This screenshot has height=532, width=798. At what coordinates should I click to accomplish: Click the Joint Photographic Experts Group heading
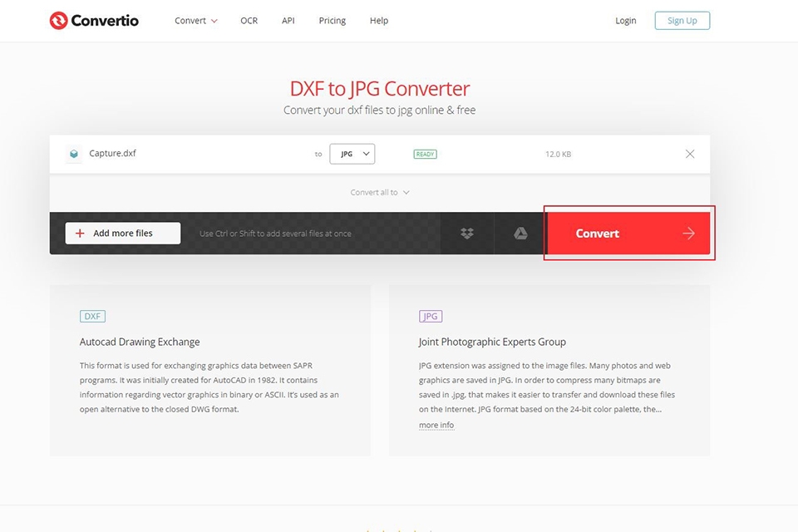(492, 342)
